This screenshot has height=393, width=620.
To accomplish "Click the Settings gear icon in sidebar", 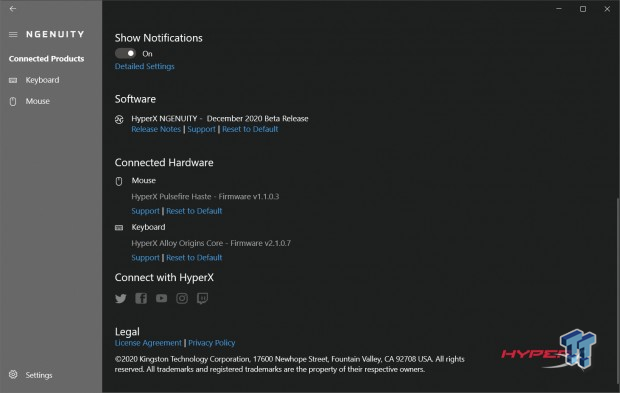I will [13, 374].
